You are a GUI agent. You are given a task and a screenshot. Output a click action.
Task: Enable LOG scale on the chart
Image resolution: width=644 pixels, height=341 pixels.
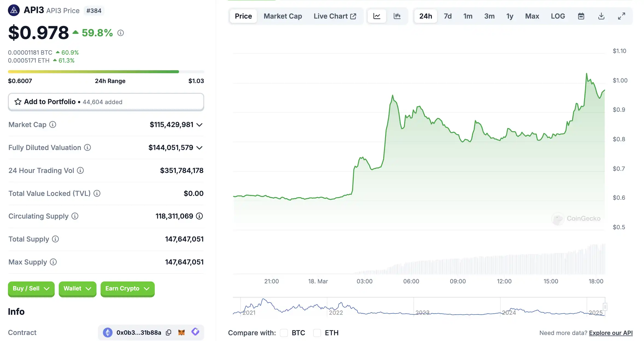(x=558, y=16)
